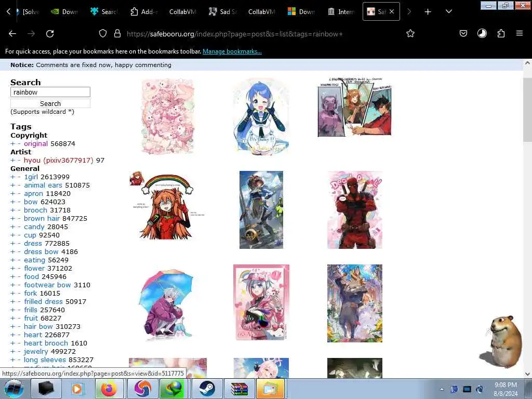Open the three-panel comic thumbnail

[354, 108]
